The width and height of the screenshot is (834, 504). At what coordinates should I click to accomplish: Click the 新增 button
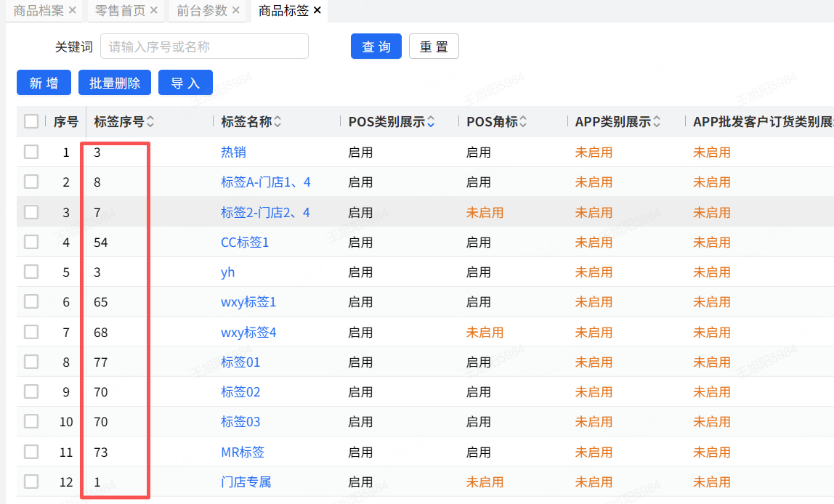click(x=44, y=82)
